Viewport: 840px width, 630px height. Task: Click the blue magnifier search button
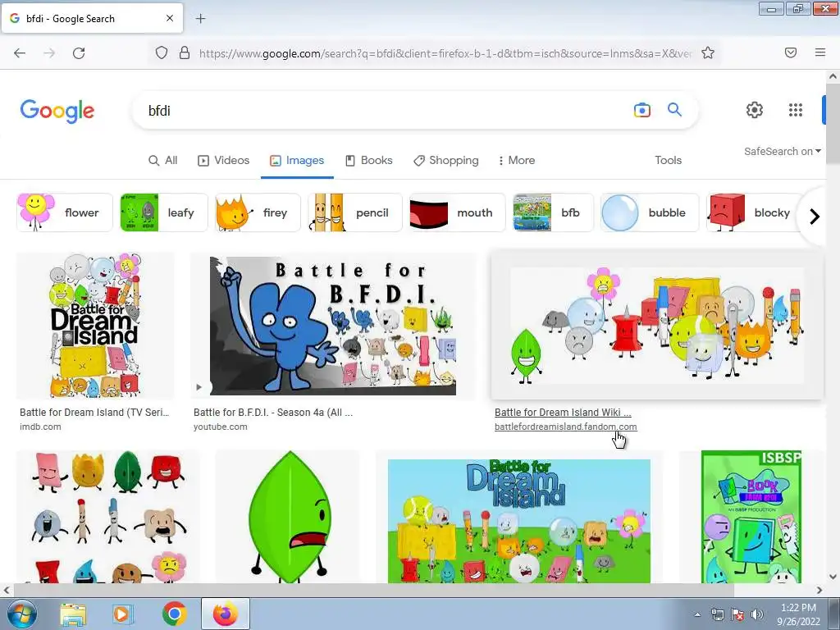point(674,110)
